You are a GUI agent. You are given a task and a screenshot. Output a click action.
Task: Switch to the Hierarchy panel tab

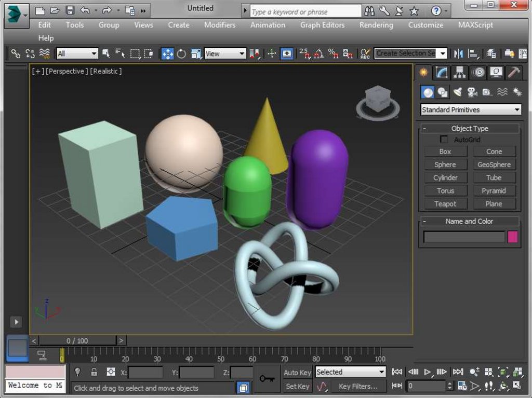tap(459, 72)
